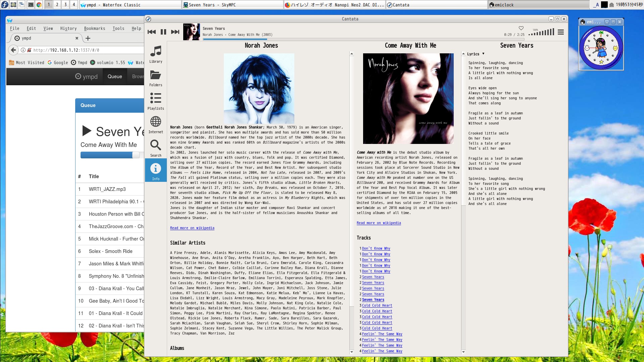
Task: Open the Playlists view in sidebar
Action: tap(156, 101)
